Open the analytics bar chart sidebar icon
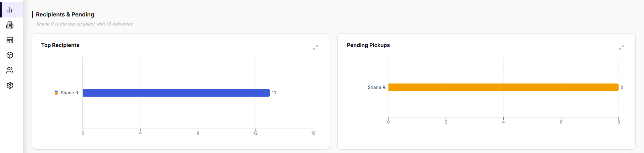 10,10
